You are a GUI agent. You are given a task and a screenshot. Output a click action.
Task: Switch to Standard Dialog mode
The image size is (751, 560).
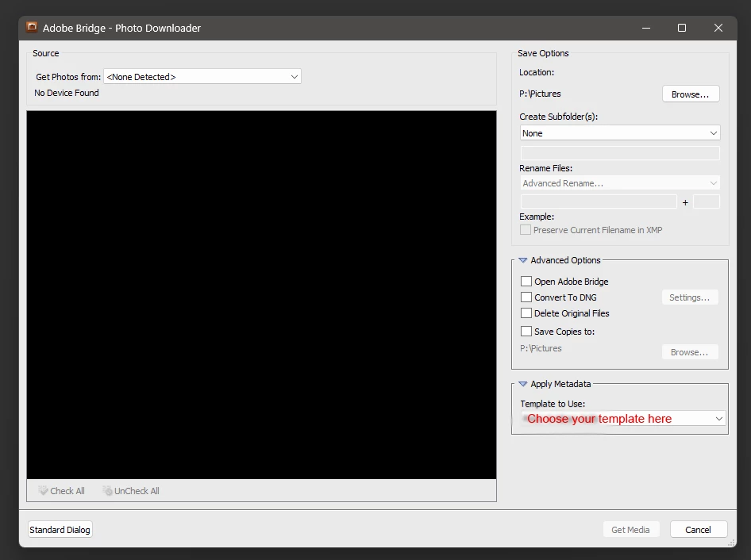[x=60, y=529]
